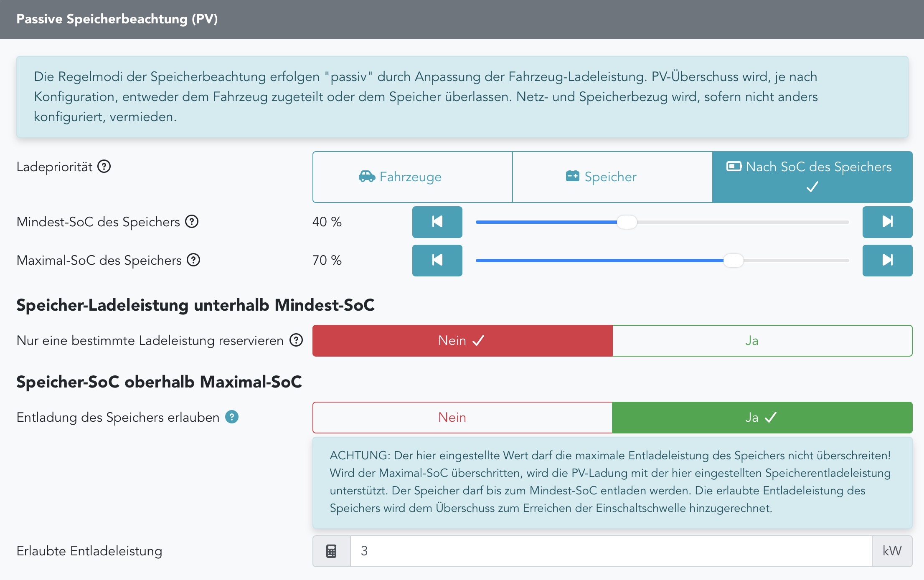Open help icon next to Ladepriorität
The width and height of the screenshot is (924, 580).
pyautogui.click(x=104, y=167)
